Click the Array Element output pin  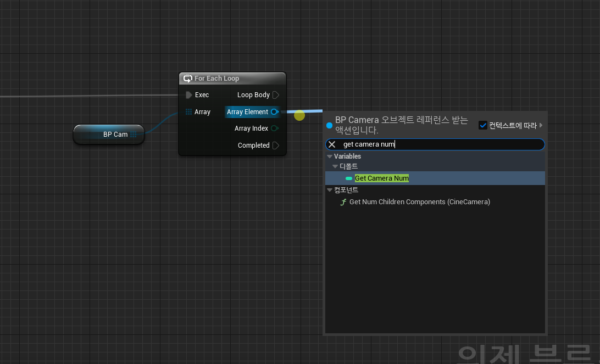click(274, 111)
